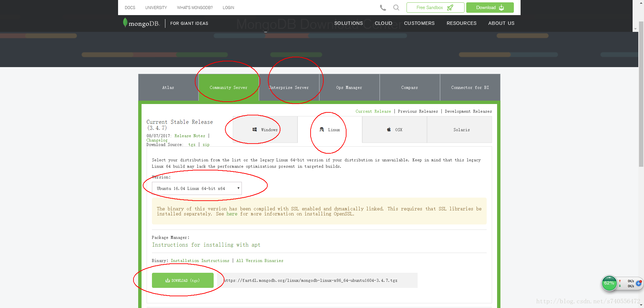Click the LOGIN link

(x=228, y=8)
